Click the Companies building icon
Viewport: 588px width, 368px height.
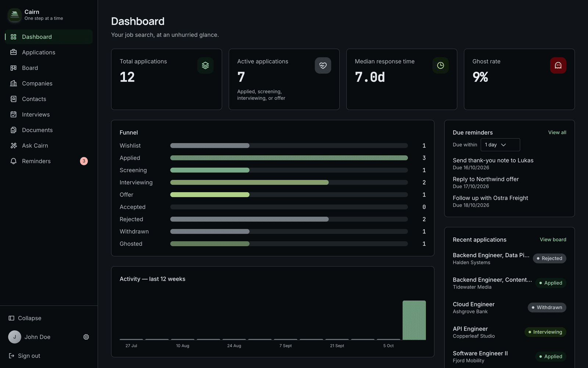(14, 84)
